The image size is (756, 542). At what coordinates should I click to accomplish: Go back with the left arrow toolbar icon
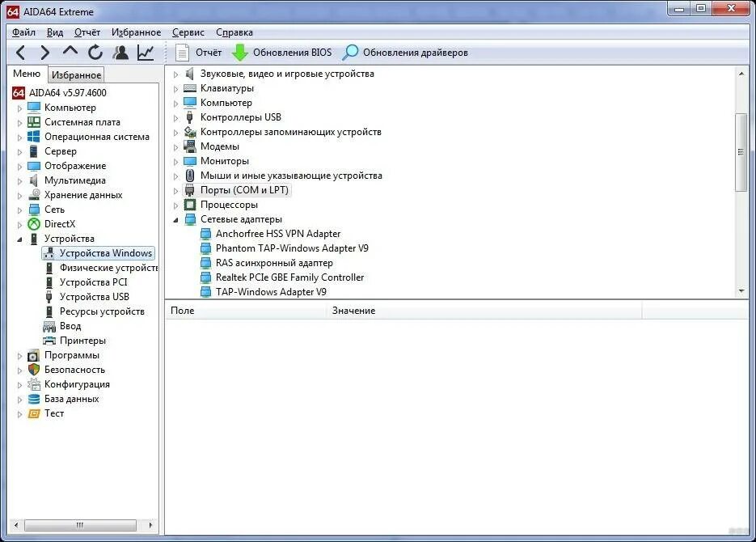tap(21, 53)
